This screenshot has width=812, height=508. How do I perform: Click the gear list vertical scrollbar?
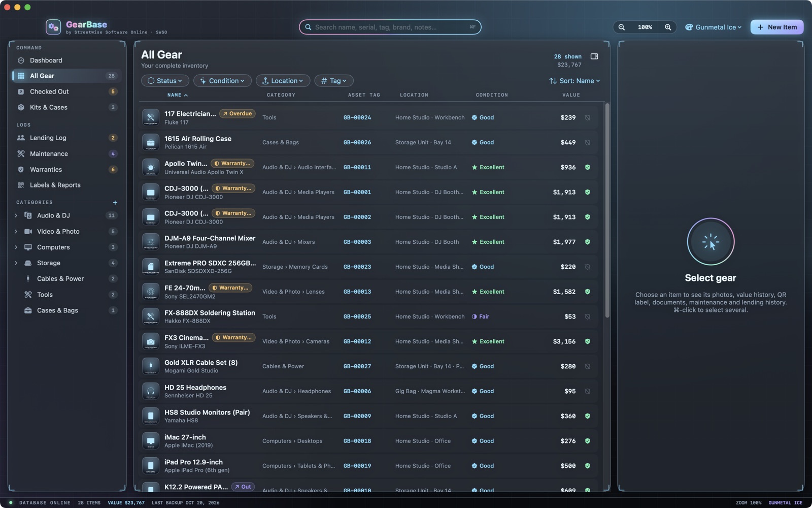(607, 211)
